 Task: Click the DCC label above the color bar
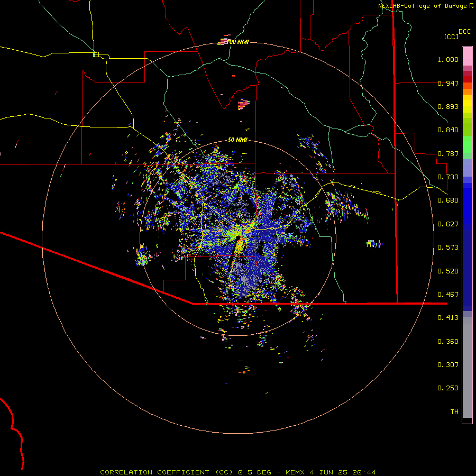coord(464,32)
